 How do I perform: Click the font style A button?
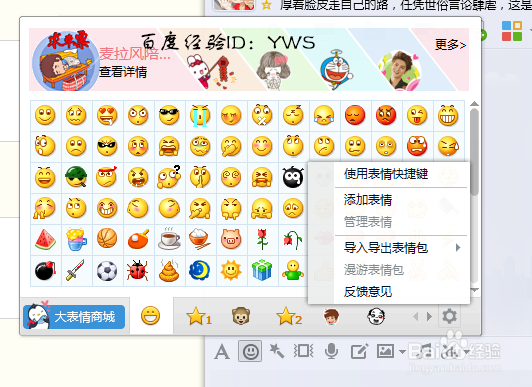click(x=222, y=351)
